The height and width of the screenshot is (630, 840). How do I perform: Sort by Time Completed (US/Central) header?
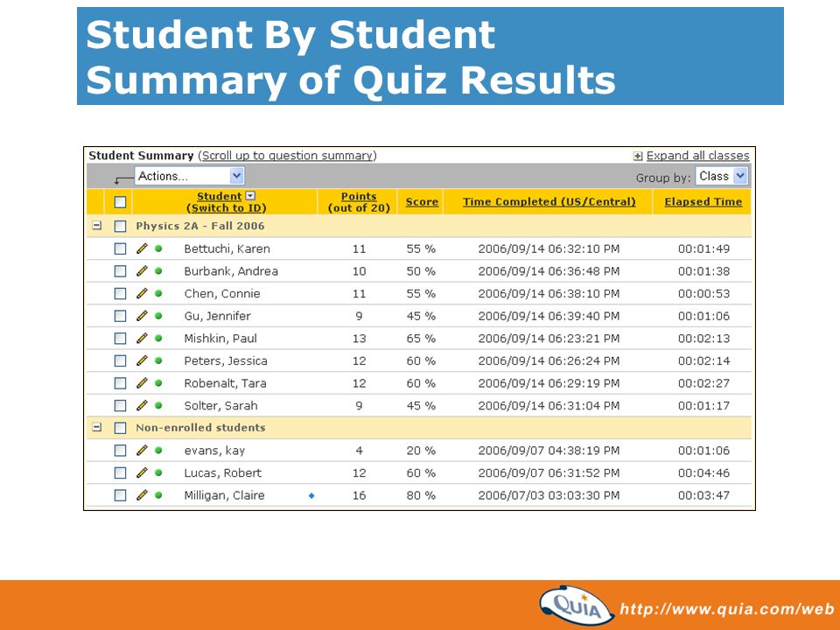pos(549,202)
